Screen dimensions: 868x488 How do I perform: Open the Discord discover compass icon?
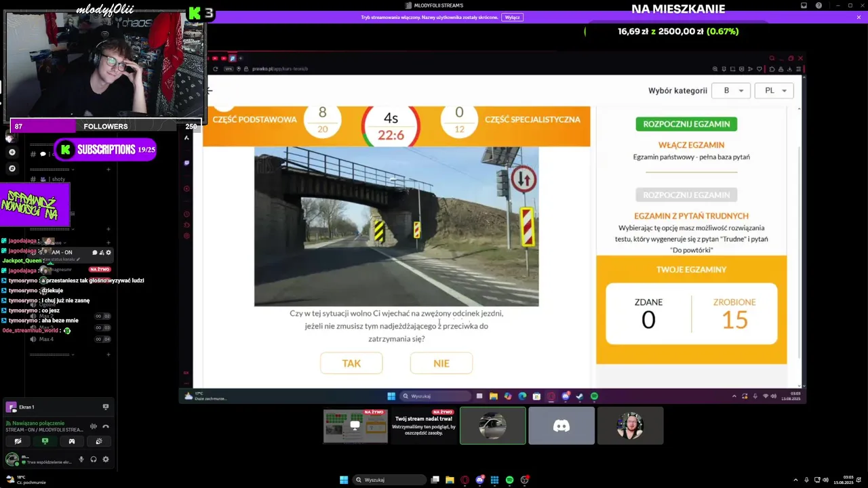tap(12, 168)
